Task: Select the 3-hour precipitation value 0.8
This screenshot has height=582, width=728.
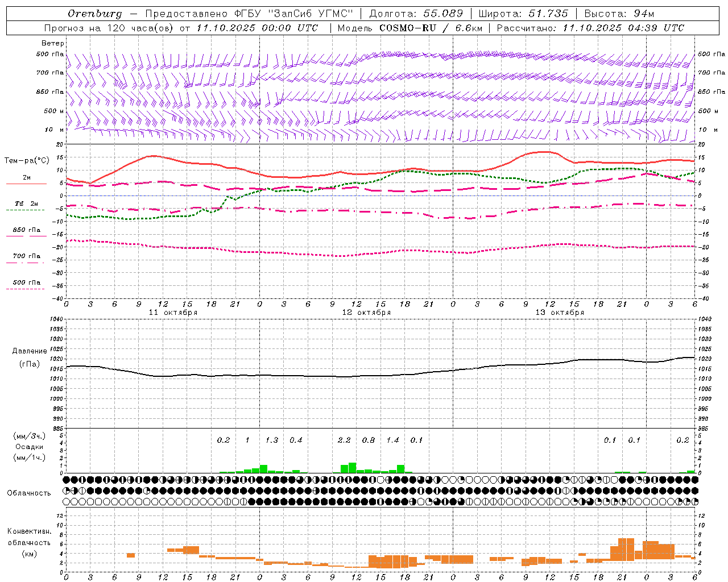Action: 369,440
